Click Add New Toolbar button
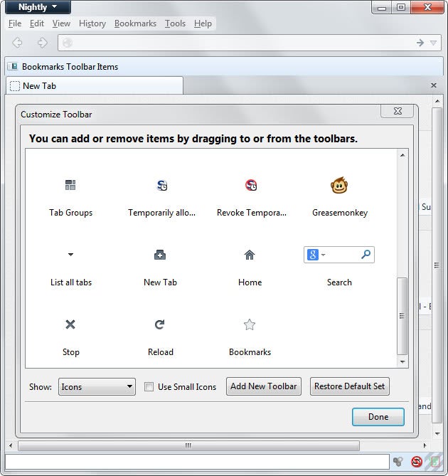Viewport: 448px width, 476px height. pyautogui.click(x=264, y=386)
